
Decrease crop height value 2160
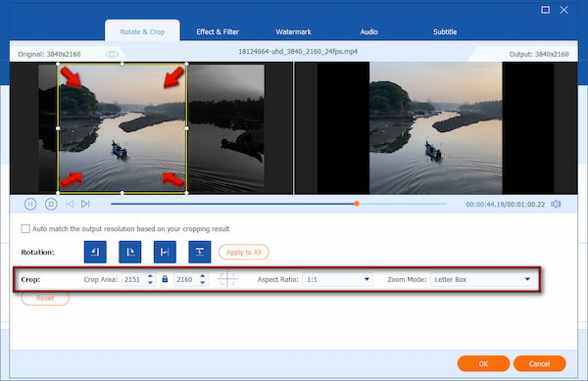(x=203, y=282)
